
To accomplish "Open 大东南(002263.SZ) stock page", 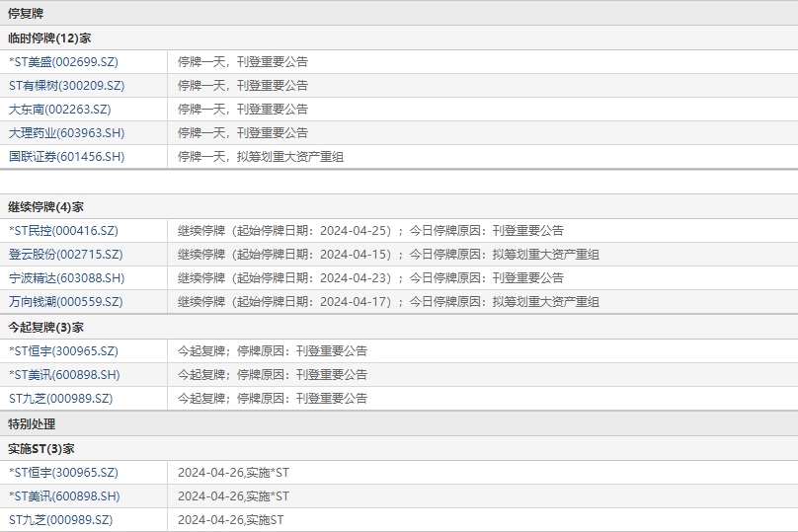I will tap(59, 109).
